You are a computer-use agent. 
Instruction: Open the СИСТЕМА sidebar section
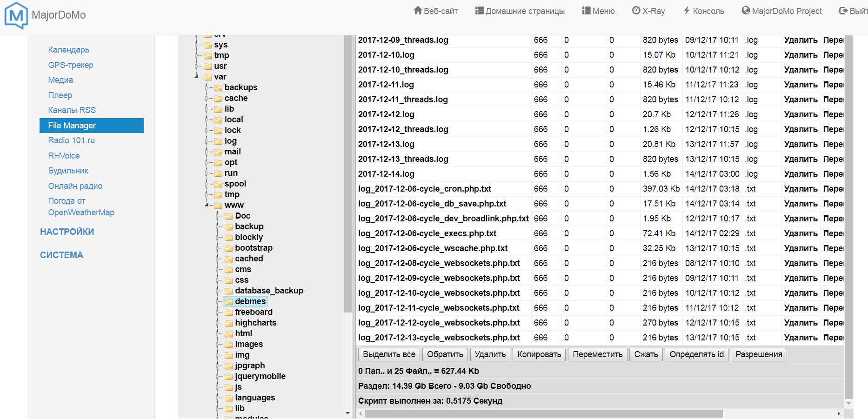(x=61, y=255)
